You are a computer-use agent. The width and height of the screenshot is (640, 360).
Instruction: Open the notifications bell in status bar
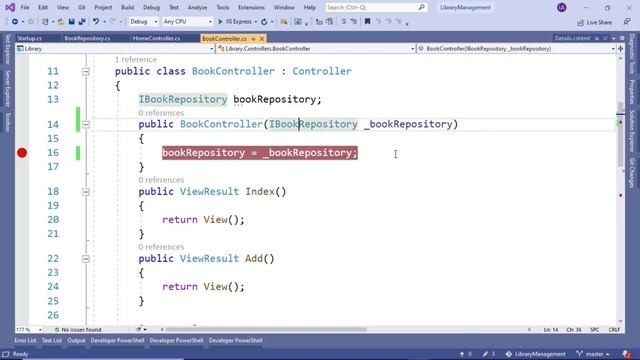[627, 354]
